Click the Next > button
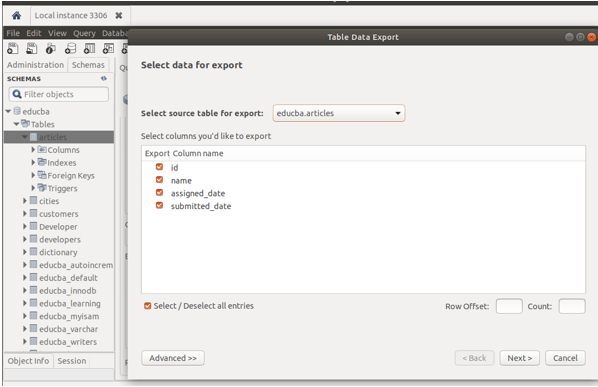This screenshot has height=387, width=598. [x=519, y=358]
